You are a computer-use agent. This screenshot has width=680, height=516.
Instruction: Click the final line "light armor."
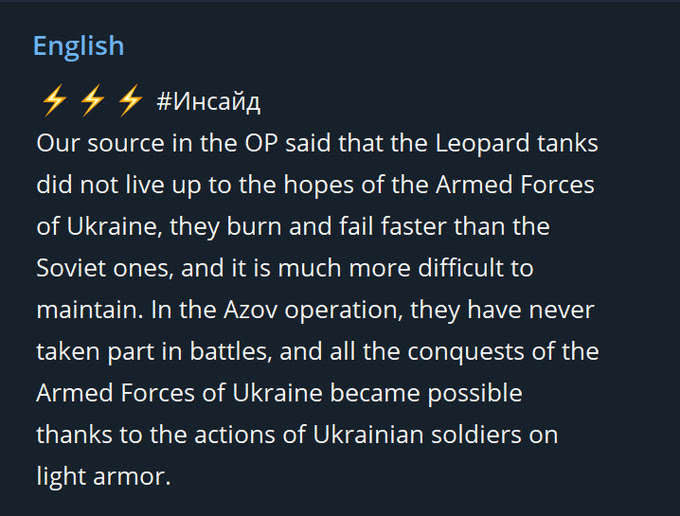(104, 477)
